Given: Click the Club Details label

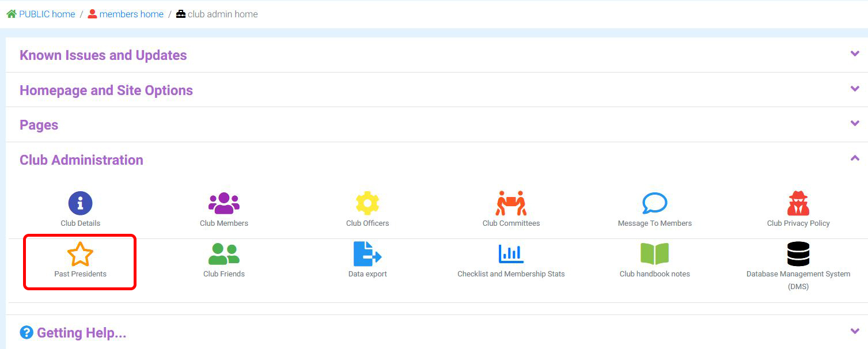Looking at the screenshot, I should coord(80,223).
